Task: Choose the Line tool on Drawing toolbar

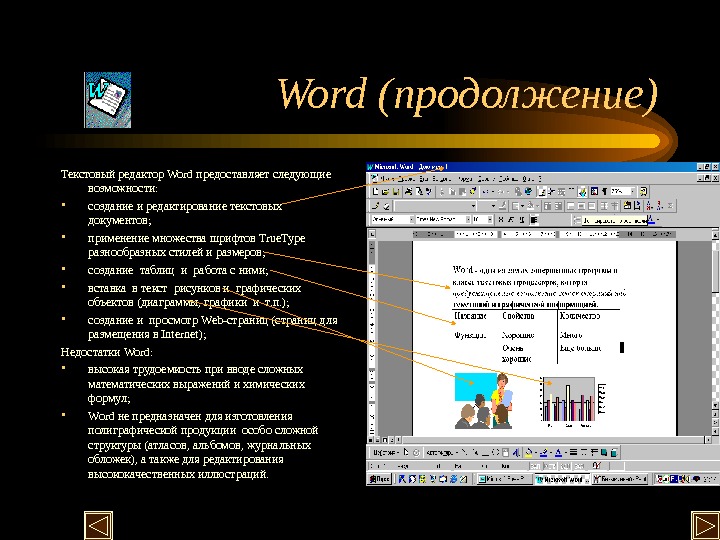Action: (x=464, y=453)
